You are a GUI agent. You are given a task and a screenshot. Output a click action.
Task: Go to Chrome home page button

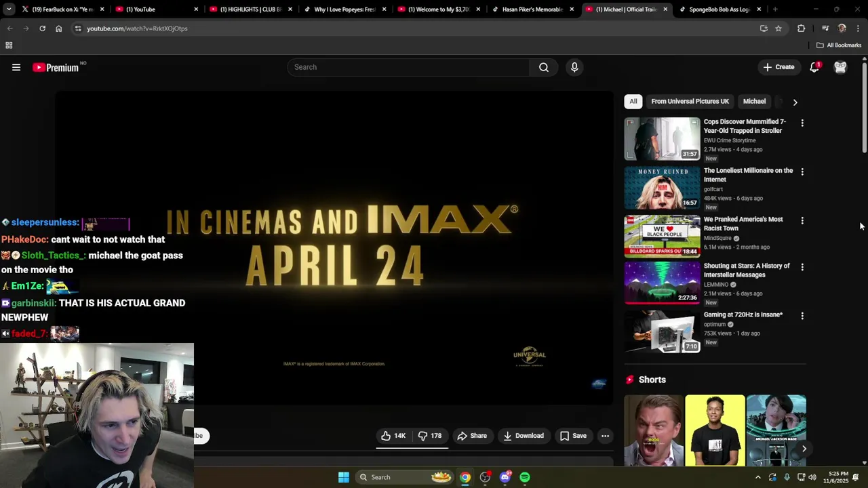point(58,28)
